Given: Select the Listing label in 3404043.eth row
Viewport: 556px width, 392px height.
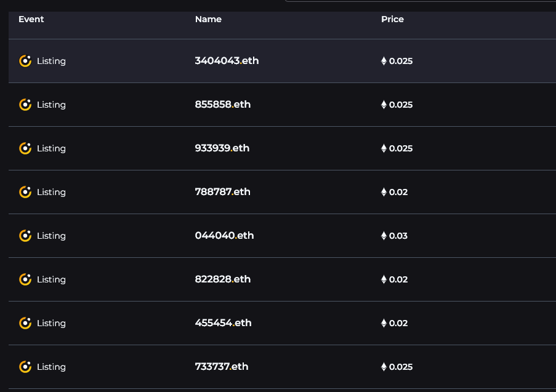Looking at the screenshot, I should (x=52, y=61).
